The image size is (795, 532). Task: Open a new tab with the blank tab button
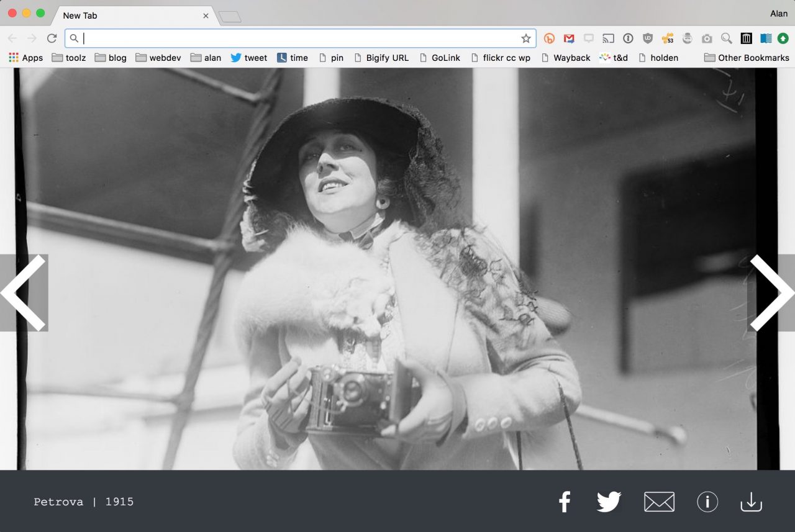coord(230,17)
